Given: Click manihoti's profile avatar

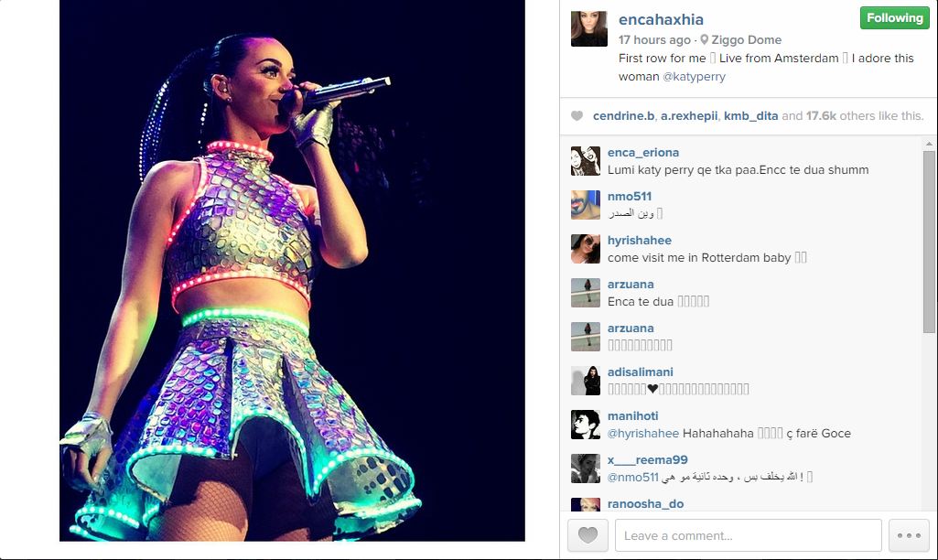Looking at the screenshot, I should [586, 425].
